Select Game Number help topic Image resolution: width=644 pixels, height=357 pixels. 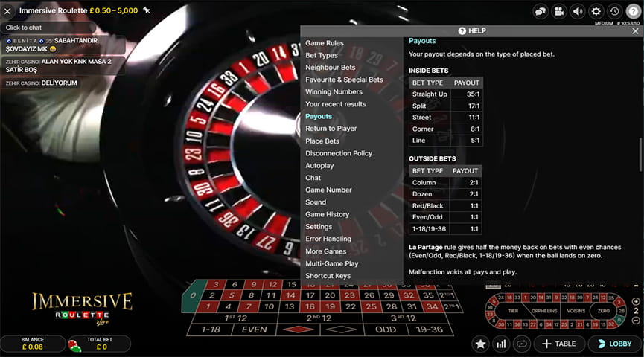click(x=328, y=190)
